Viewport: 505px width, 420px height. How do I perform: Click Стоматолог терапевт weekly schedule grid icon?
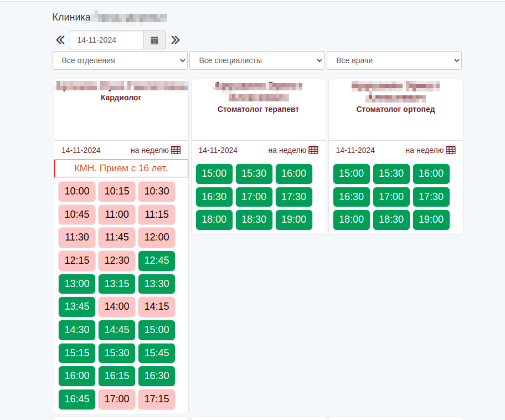click(313, 150)
